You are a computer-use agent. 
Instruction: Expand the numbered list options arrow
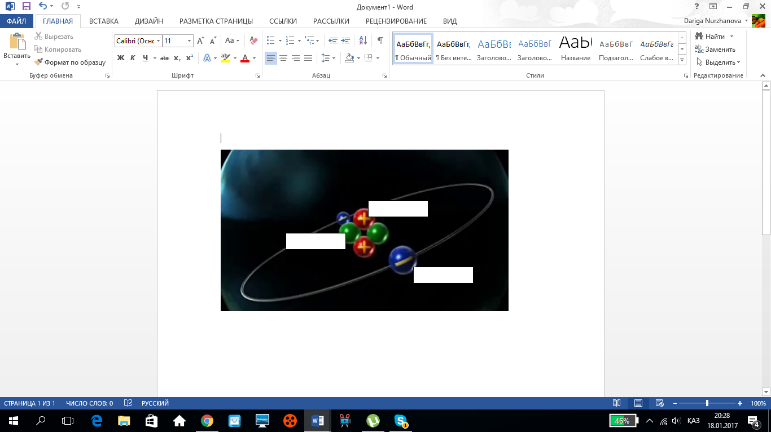299,41
